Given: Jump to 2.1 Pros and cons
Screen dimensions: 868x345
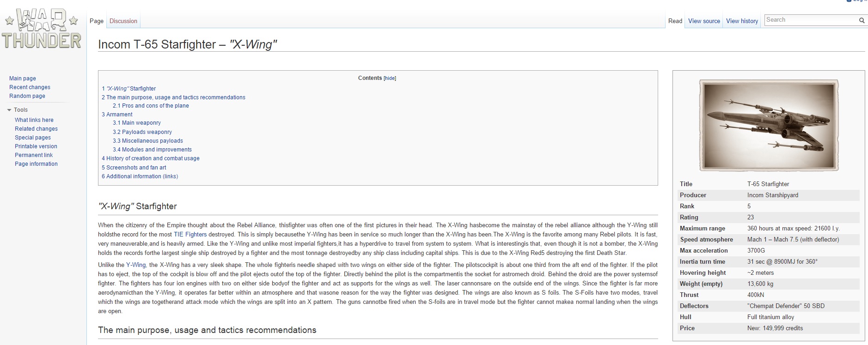Looking at the screenshot, I should click(x=151, y=106).
